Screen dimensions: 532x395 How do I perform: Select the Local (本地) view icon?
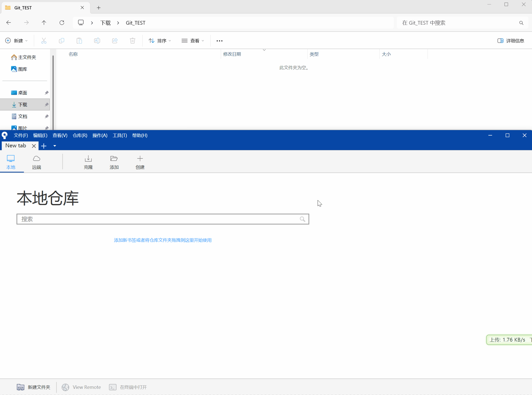tap(11, 162)
